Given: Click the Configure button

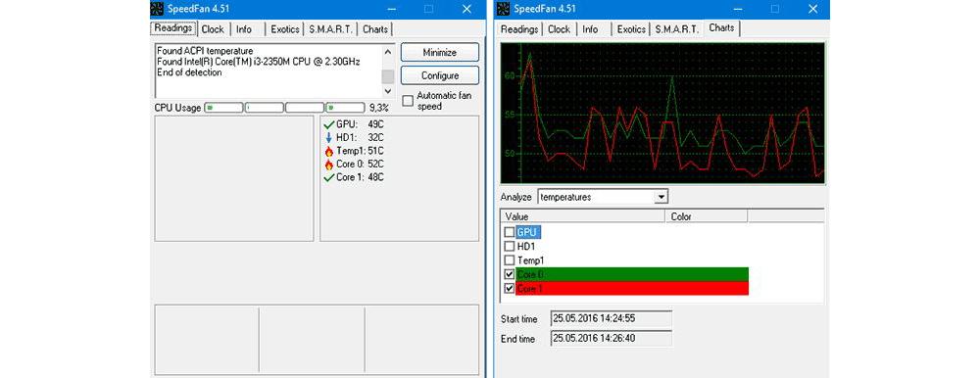Looking at the screenshot, I should (440, 75).
